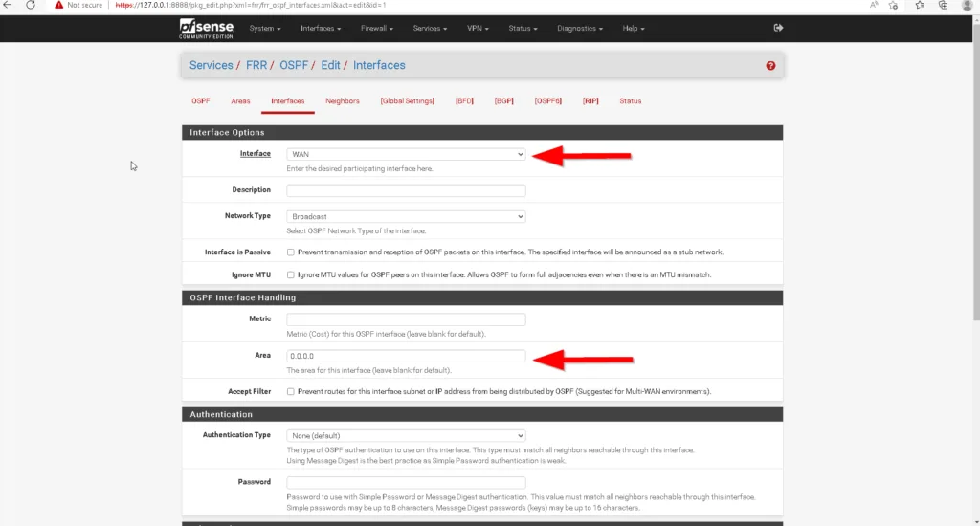Image resolution: width=980 pixels, height=526 pixels.
Task: Open the [OSPF6] tab
Action: [x=548, y=101]
